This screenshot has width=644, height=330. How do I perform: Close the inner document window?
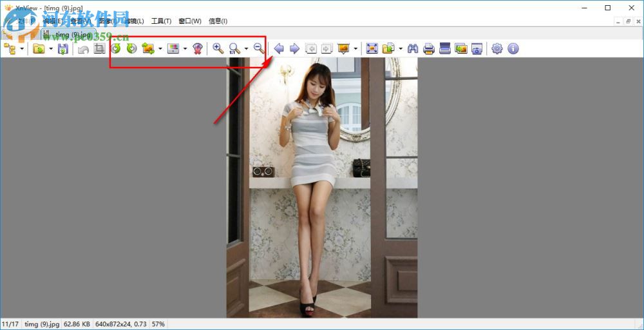click(638, 21)
